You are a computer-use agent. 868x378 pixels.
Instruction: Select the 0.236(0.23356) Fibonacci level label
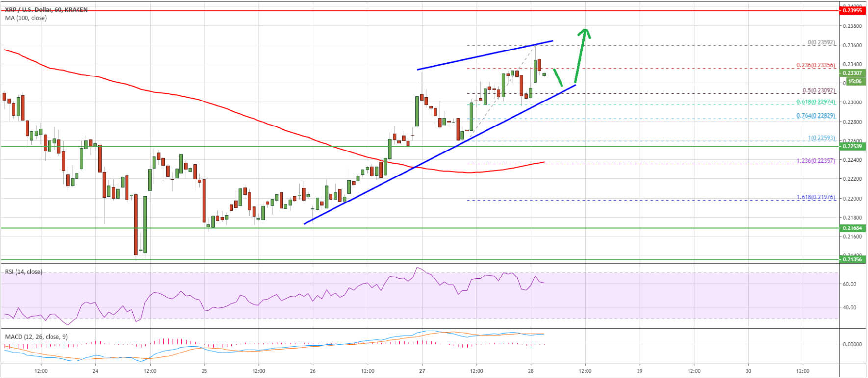point(816,65)
